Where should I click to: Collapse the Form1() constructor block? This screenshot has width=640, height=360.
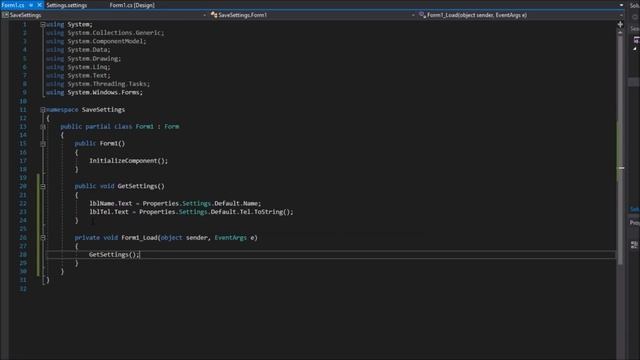[43, 144]
